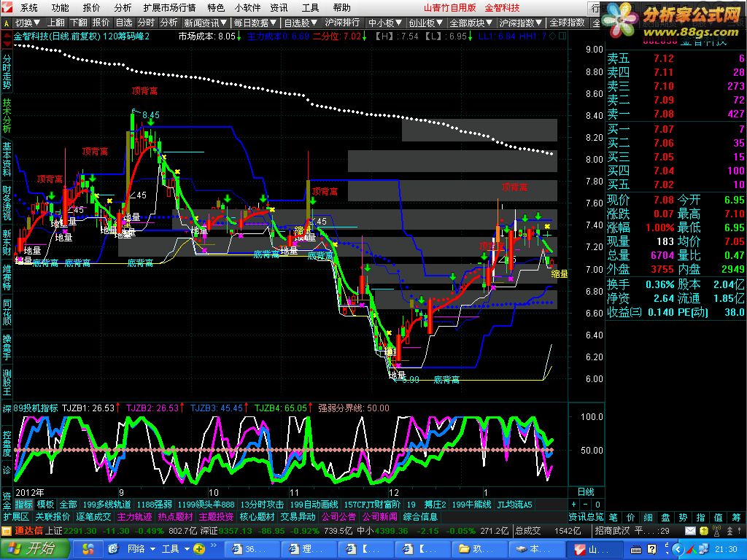Viewport: 747px width, 560px height.
Task: Open the 全部版块 dropdown
Action: click(x=471, y=23)
